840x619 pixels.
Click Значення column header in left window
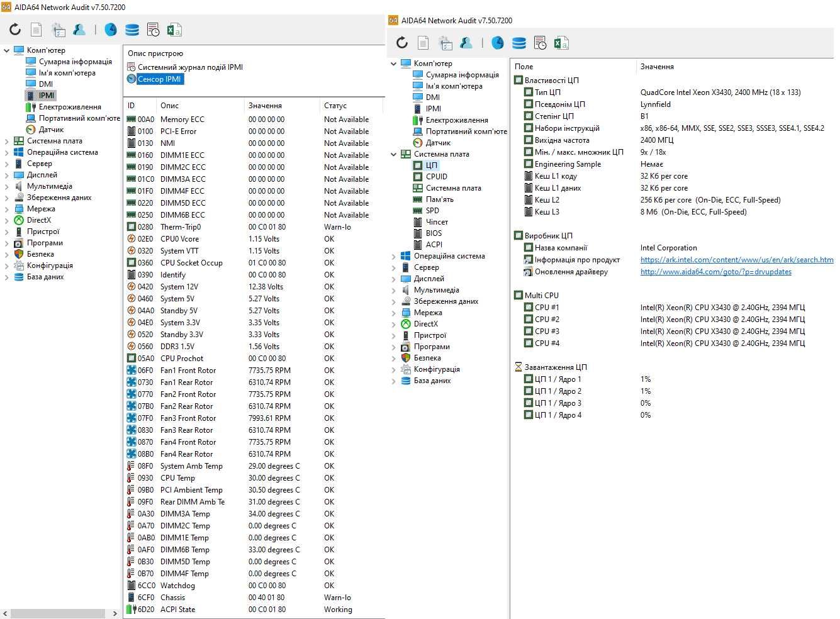point(282,106)
